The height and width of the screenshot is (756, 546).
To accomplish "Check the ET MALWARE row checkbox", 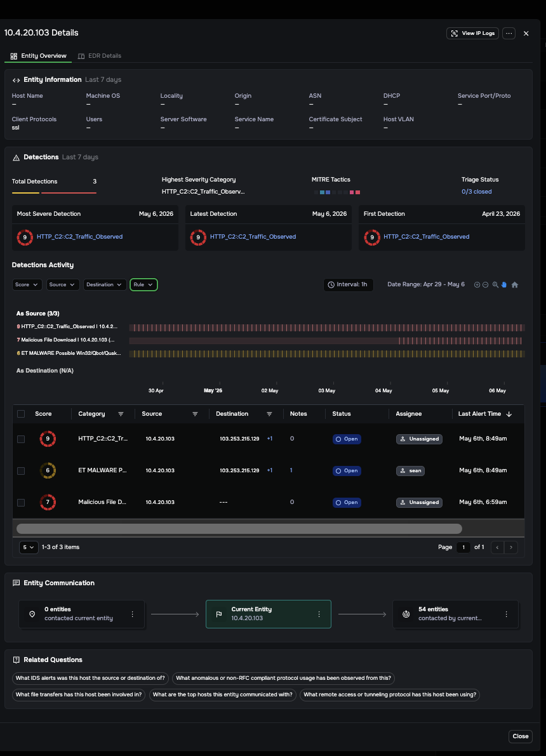I will click(x=21, y=471).
